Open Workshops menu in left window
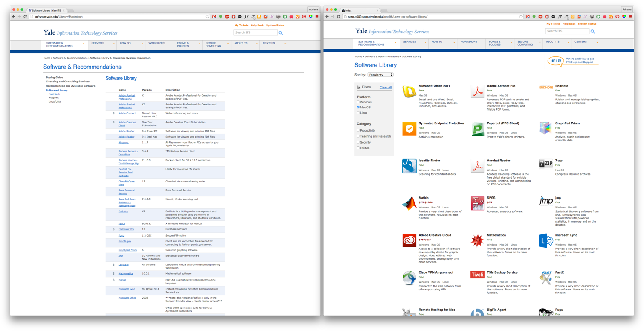Viewport: 644px width, 331px height. [x=157, y=43]
